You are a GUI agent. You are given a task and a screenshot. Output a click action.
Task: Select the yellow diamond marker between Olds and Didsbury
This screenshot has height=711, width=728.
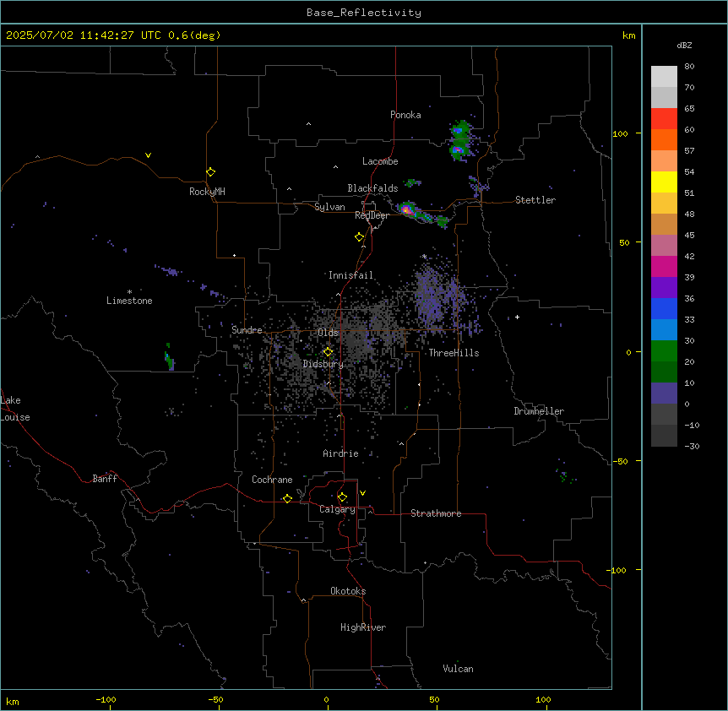pyautogui.click(x=328, y=352)
